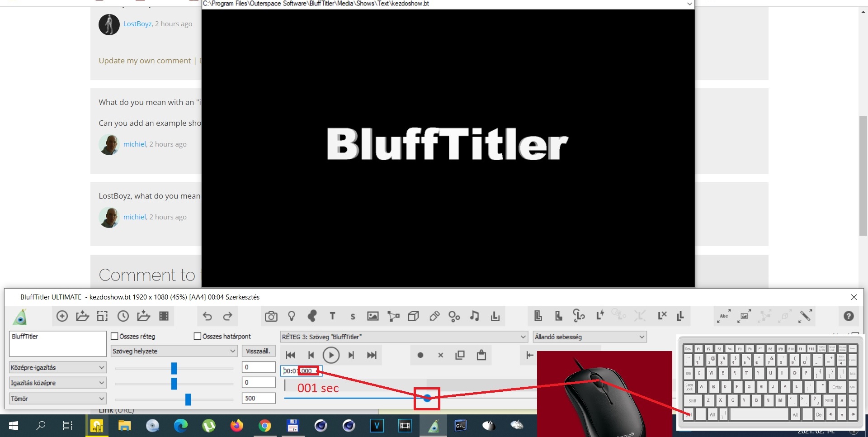
Task: Click the open folder with up-arrow icon
Action: click(82, 316)
